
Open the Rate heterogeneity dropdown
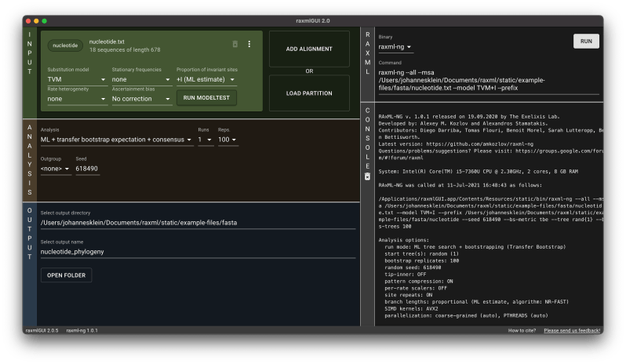[76, 99]
